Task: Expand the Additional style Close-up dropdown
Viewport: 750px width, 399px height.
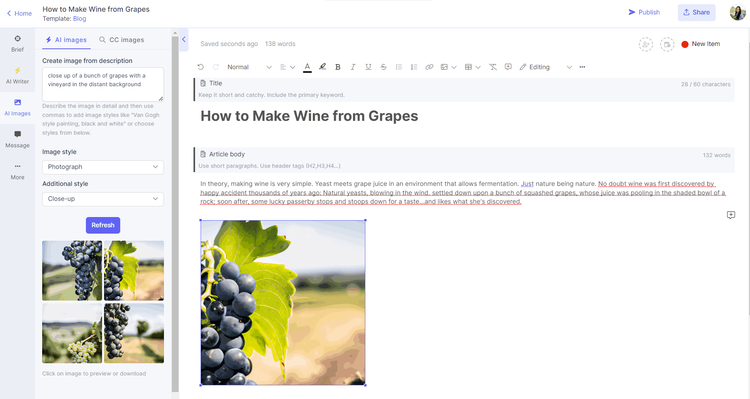Action: click(103, 199)
